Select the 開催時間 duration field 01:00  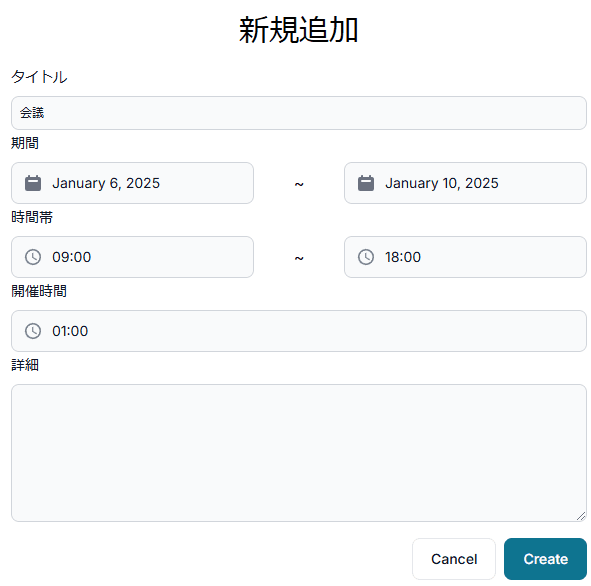299,331
